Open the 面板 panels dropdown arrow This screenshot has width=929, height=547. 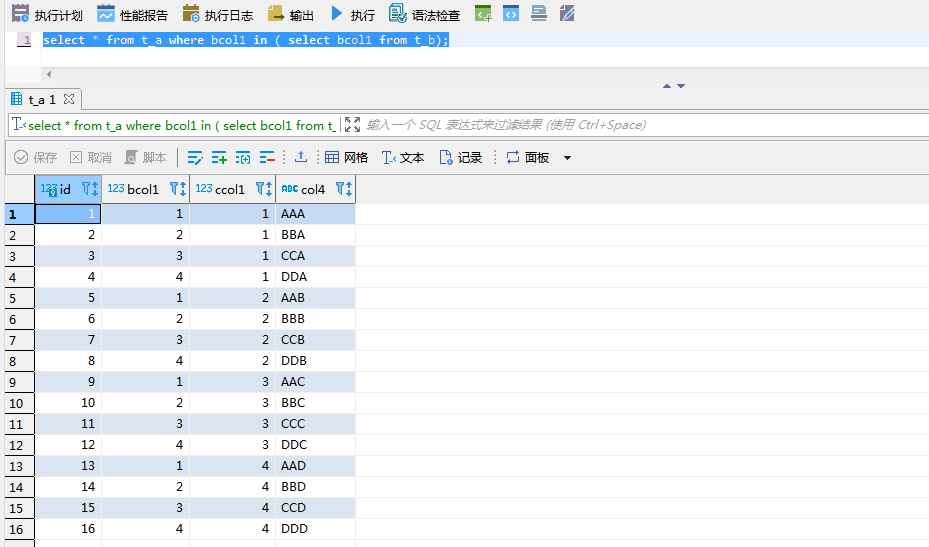click(568, 158)
